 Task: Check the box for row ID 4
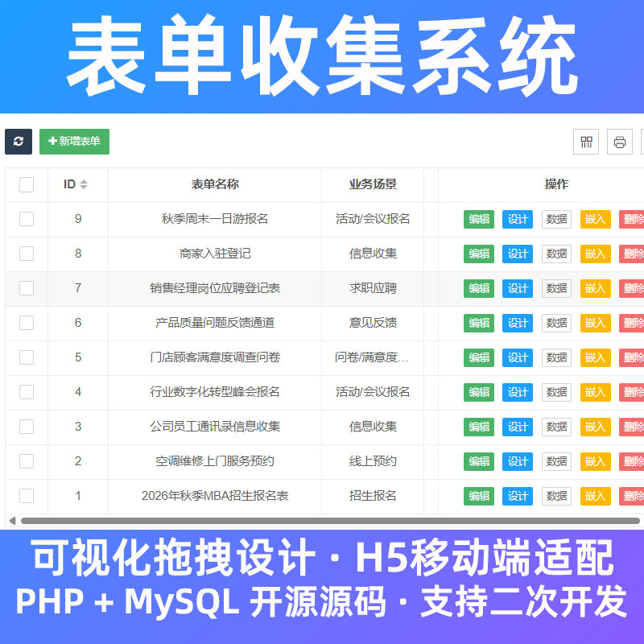(27, 392)
